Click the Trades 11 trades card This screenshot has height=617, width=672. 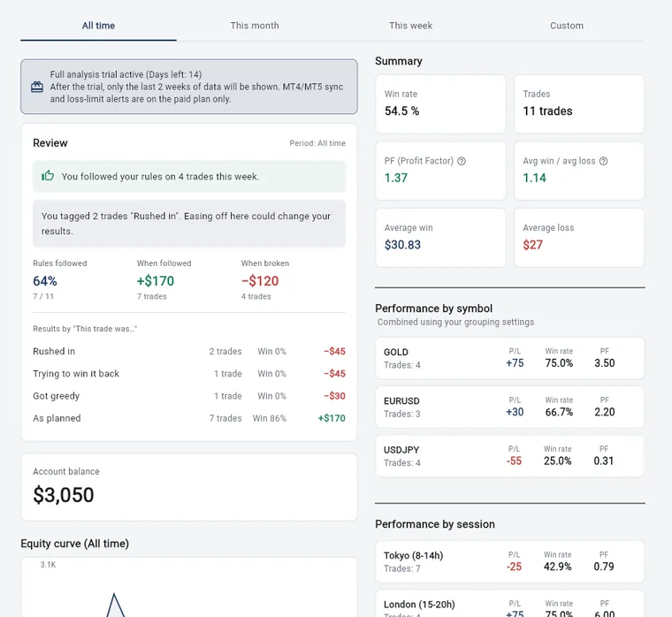coord(579,103)
